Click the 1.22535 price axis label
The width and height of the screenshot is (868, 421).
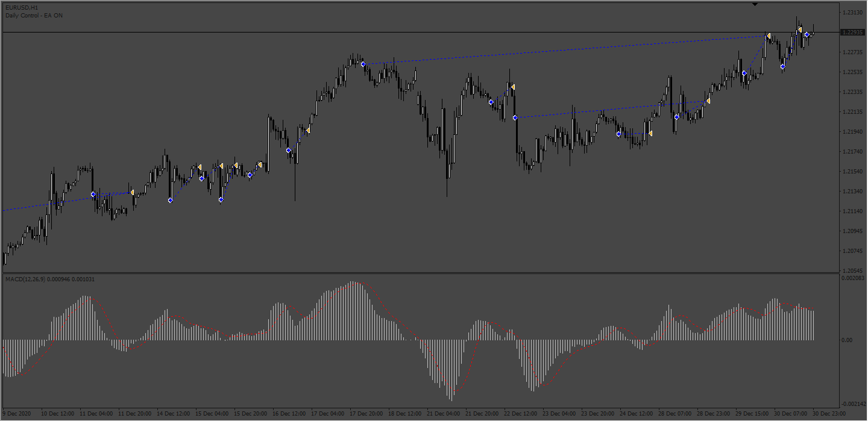click(854, 72)
